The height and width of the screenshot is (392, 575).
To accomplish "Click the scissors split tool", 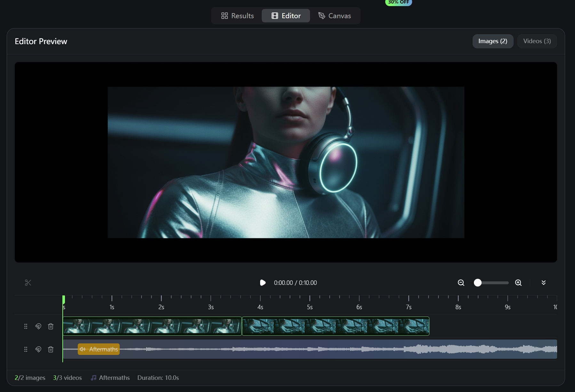I will tap(28, 283).
